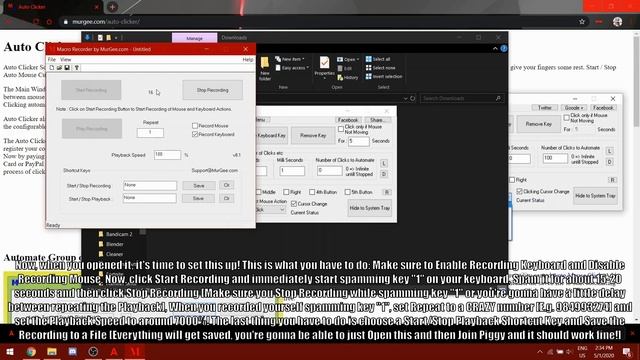Clear the Start / Stop Playback shortcut
The height and width of the screenshot is (360, 640).
click(x=227, y=198)
